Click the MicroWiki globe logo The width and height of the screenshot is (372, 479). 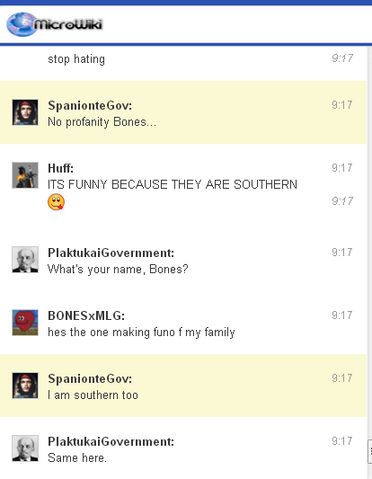click(22, 24)
